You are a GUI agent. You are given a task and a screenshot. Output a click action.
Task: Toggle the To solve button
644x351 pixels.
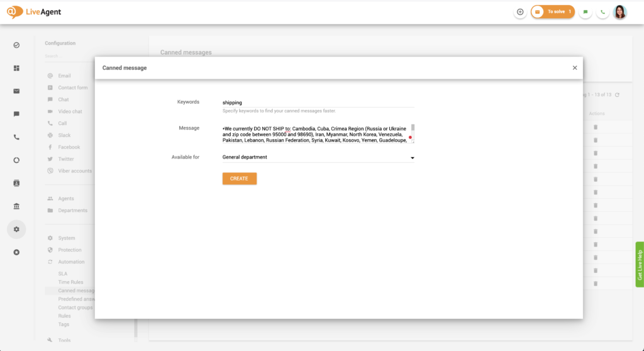tap(552, 12)
